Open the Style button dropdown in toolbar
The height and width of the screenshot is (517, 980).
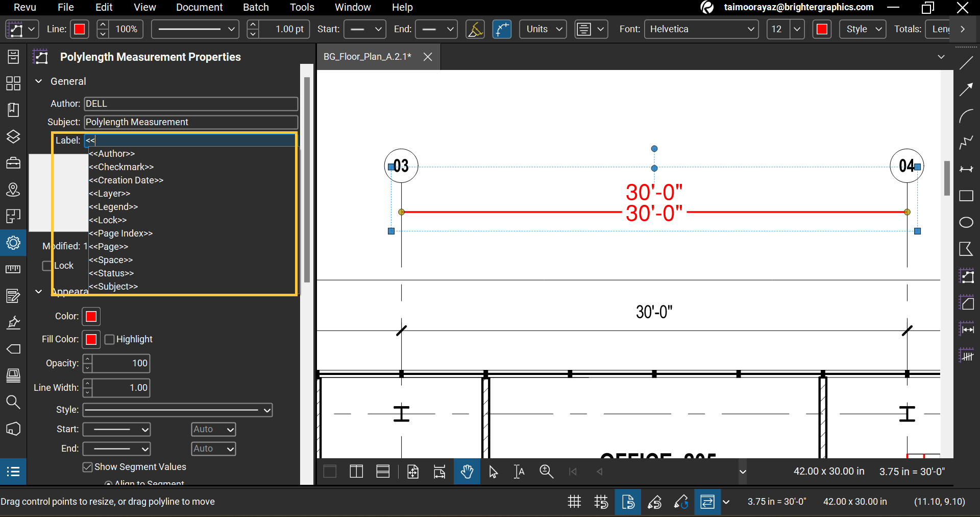(863, 29)
